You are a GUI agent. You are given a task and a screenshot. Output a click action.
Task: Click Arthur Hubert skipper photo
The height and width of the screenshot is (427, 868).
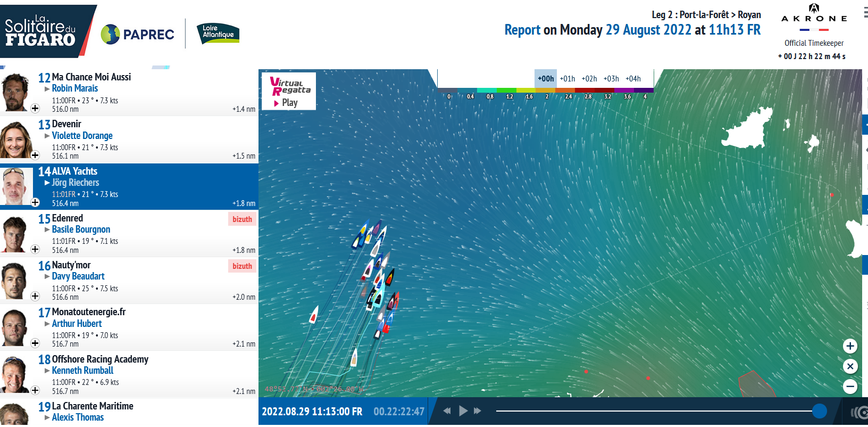(x=14, y=327)
